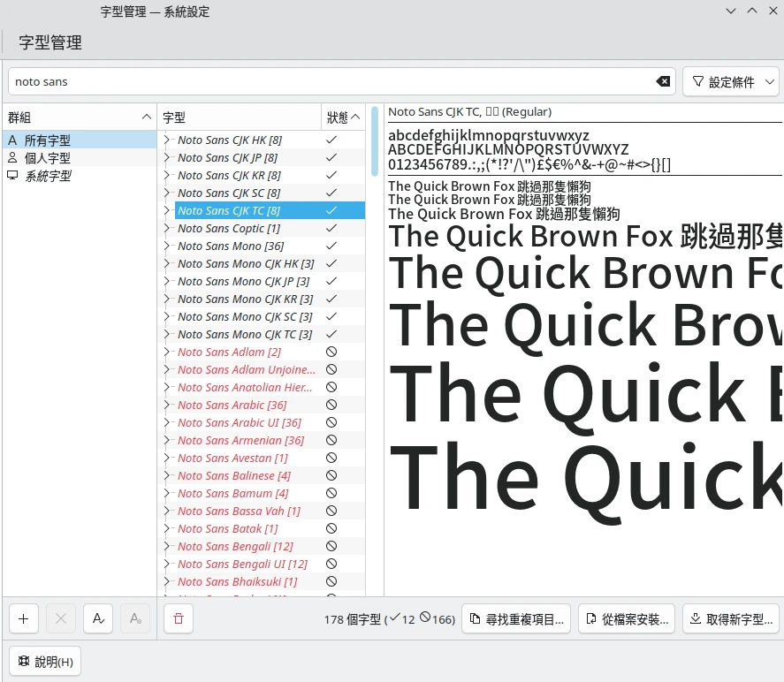
Task: Sort by the 字型 column header
Action: click(239, 117)
